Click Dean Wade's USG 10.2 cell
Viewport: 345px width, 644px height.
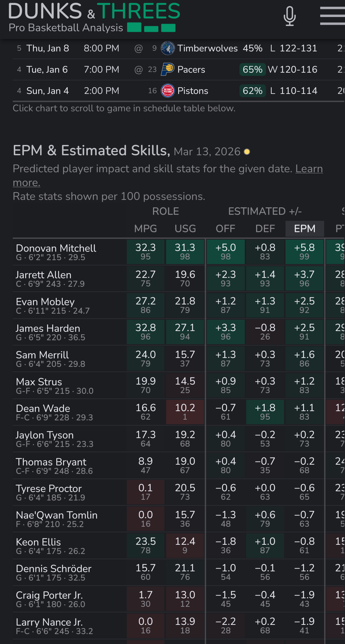pyautogui.click(x=185, y=412)
